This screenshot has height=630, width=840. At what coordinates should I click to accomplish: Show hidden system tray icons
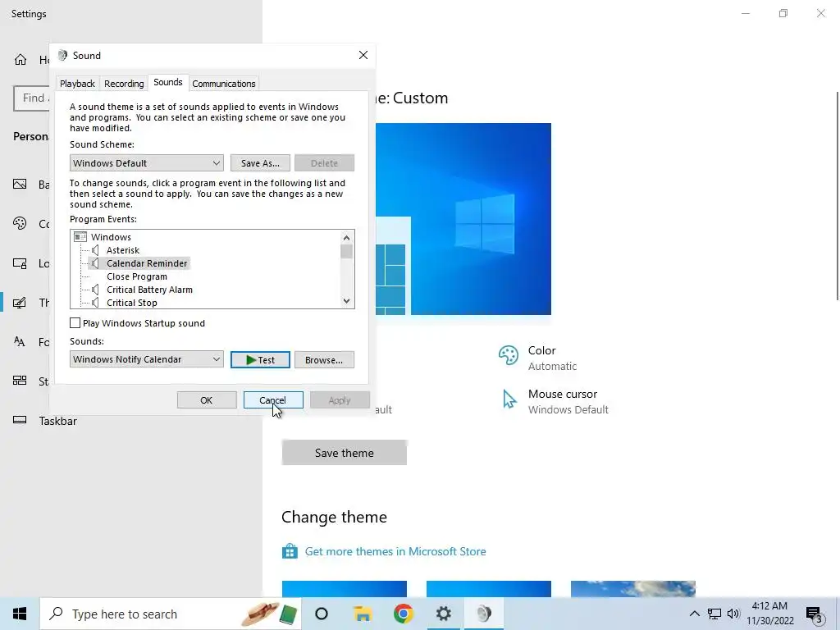click(x=694, y=614)
